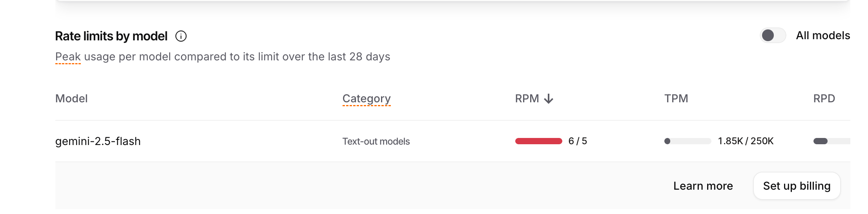Click the Text-out models category cell

point(376,141)
